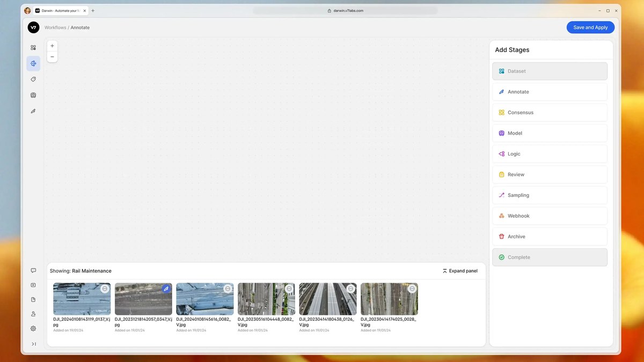
Task: Open the settings gear in left sidebar
Action: (33, 329)
